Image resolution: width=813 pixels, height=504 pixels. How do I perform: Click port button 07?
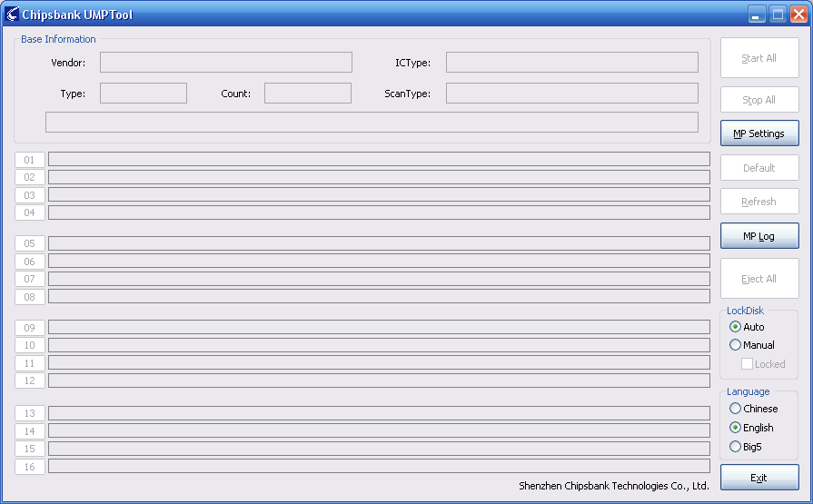[x=30, y=279]
